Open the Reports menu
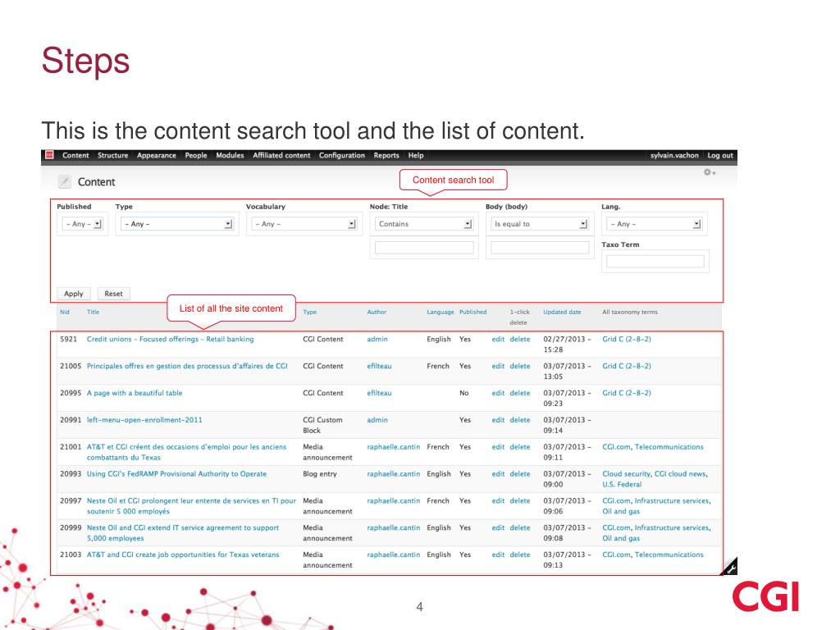The height and width of the screenshot is (630, 840). pyautogui.click(x=386, y=155)
